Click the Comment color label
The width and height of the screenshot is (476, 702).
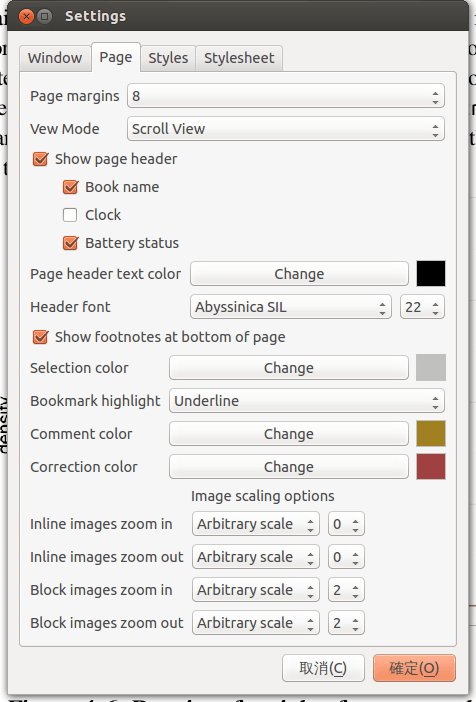coord(81,434)
